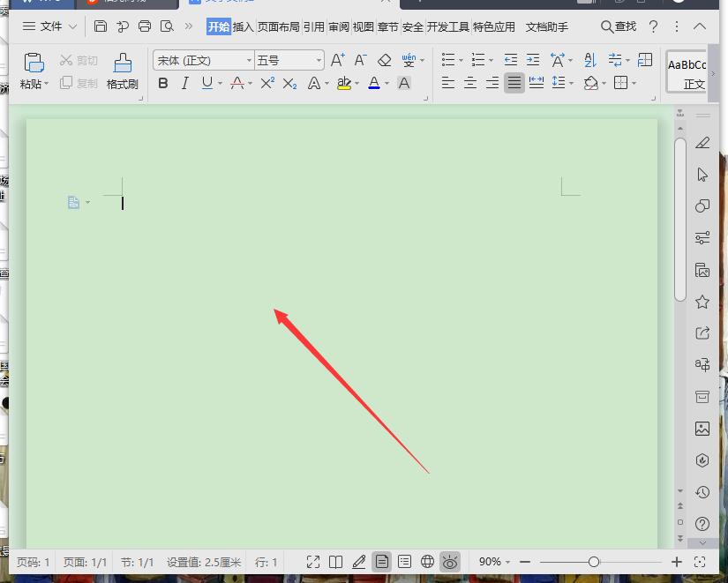This screenshot has height=583, width=728.
Task: Apply distributed alignment to paragraph
Action: pos(537,83)
